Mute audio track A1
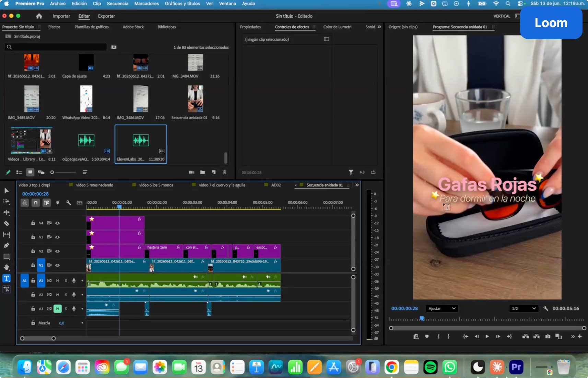 58,281
